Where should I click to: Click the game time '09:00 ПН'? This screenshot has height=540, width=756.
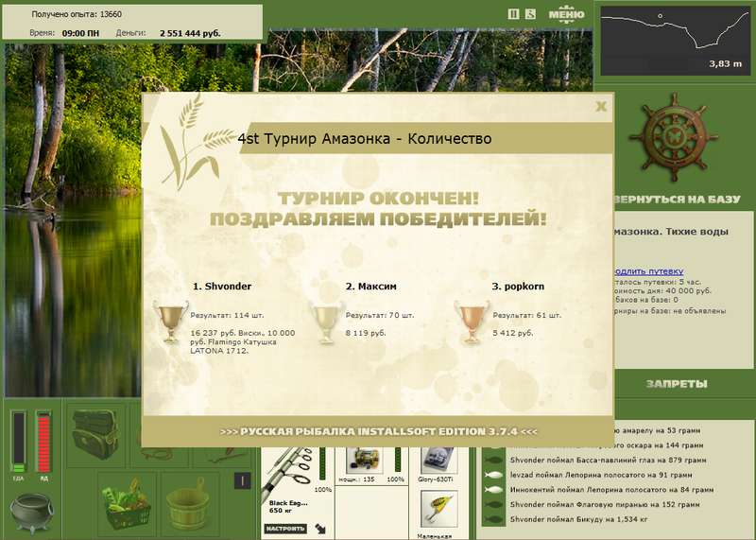(80, 33)
